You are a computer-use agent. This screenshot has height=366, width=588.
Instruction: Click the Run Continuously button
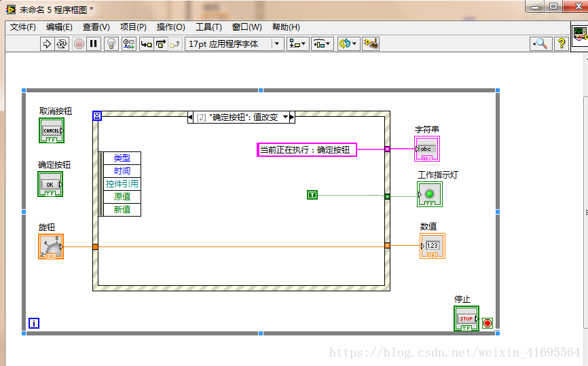tap(62, 43)
